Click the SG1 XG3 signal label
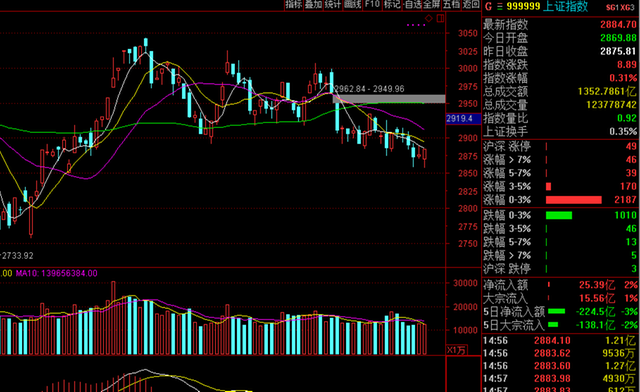 coord(620,7)
